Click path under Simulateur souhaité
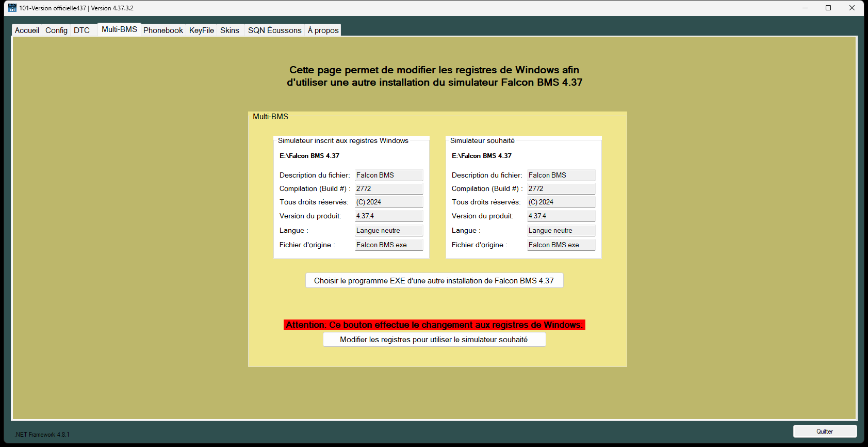Image resolution: width=868 pixels, height=447 pixels. click(482, 155)
